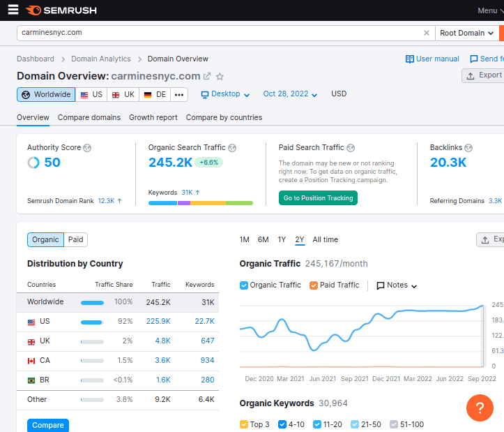Click the Compare button
Image resolution: width=504 pixels, height=432 pixels.
point(48,425)
